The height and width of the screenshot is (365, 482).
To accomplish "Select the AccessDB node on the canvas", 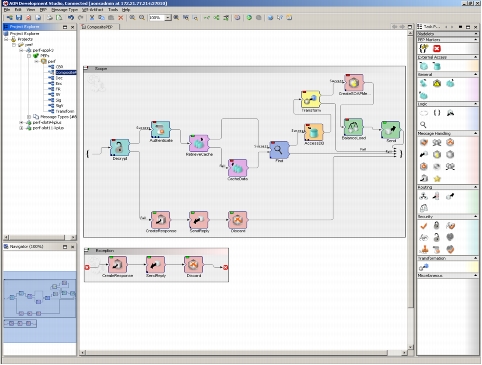I will [314, 132].
